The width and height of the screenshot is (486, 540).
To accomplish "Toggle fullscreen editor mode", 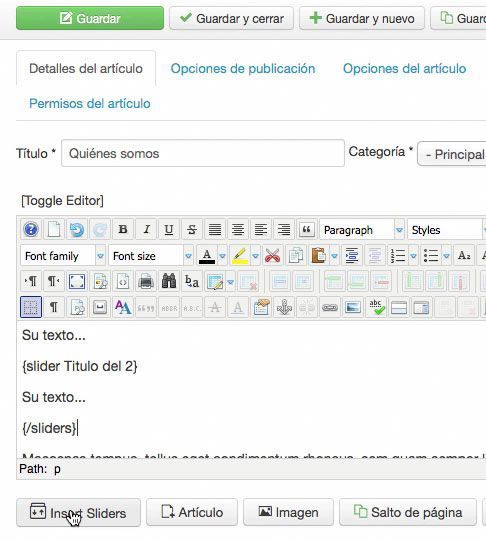I will (x=77, y=281).
